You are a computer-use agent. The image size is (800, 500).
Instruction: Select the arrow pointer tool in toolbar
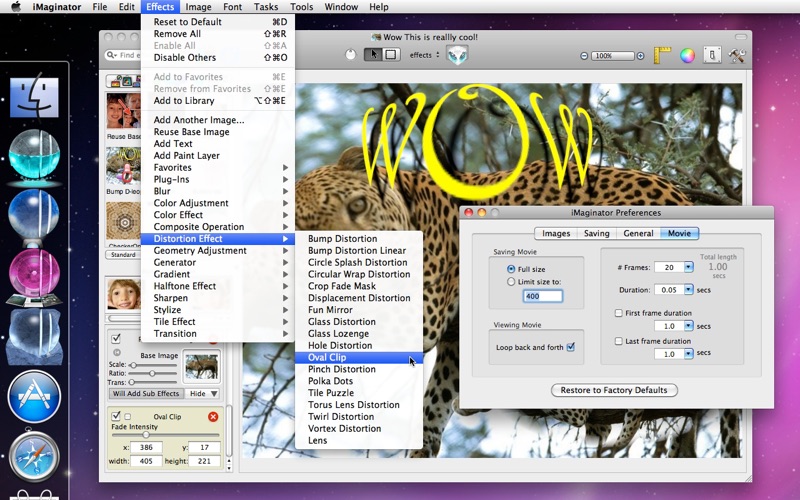[373, 55]
